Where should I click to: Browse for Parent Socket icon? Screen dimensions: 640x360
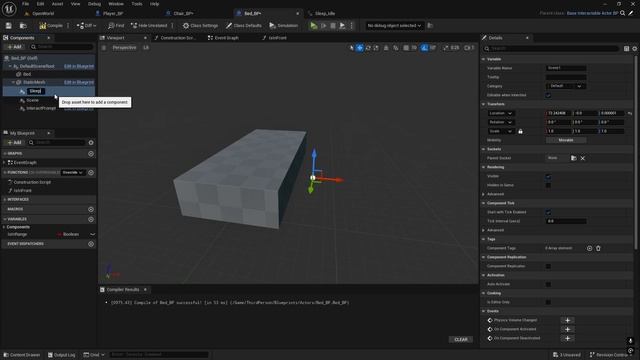point(573,158)
